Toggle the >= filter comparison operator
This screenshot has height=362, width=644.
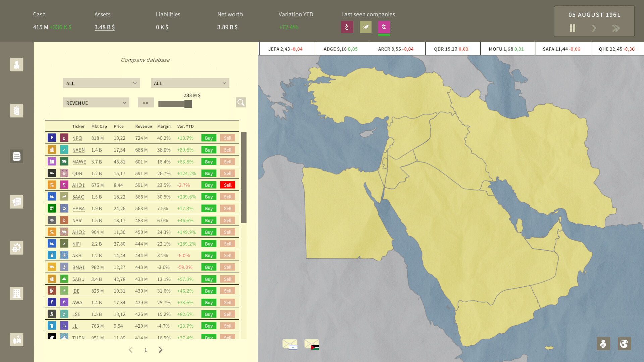tap(145, 102)
